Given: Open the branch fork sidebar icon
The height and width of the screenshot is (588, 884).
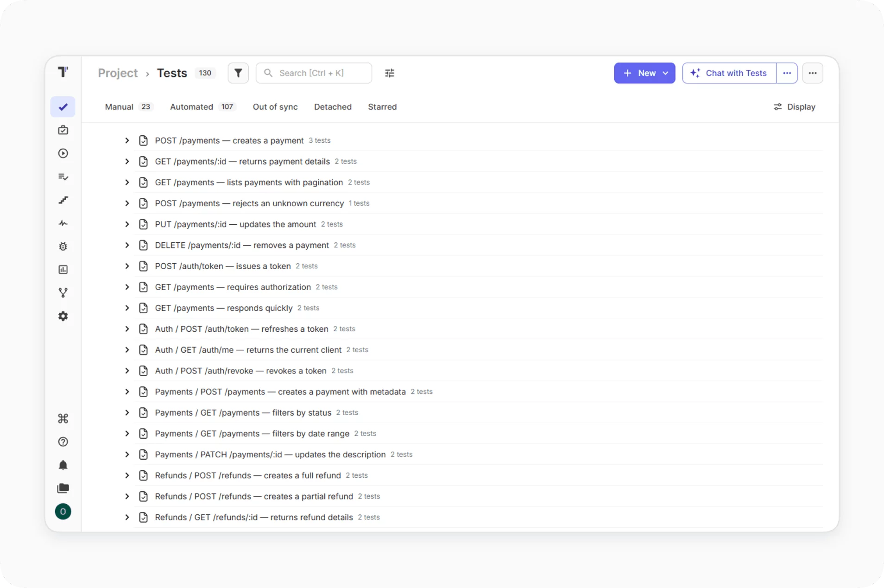Looking at the screenshot, I should [63, 293].
